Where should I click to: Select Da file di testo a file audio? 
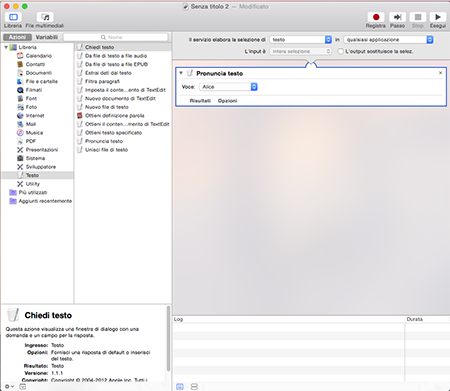click(116, 56)
